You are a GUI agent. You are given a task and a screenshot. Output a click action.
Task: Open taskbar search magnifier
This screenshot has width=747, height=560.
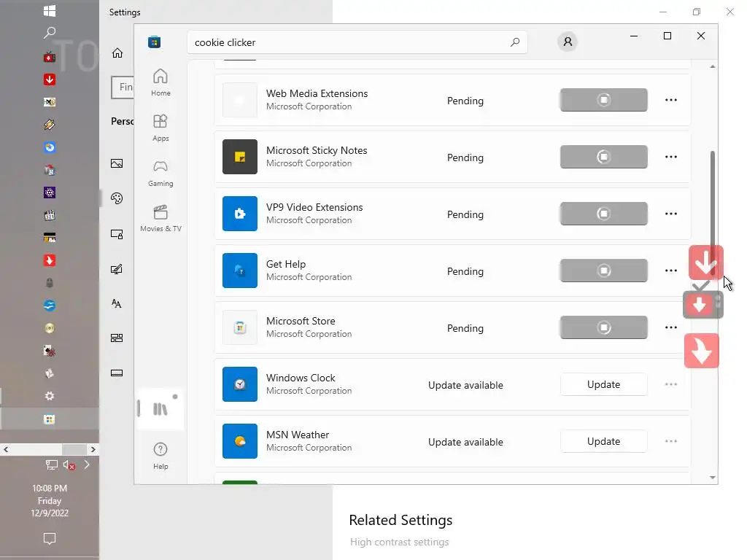(50, 32)
